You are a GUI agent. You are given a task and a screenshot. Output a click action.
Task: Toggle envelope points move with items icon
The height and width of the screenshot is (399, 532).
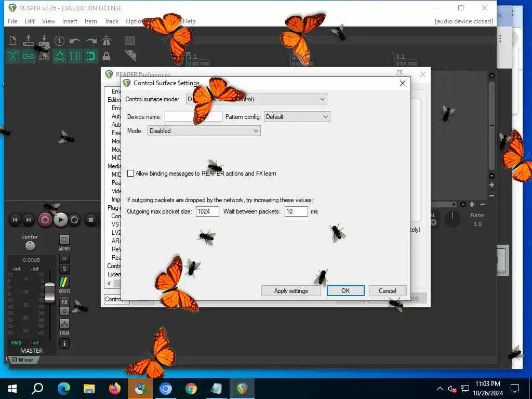click(x=60, y=56)
